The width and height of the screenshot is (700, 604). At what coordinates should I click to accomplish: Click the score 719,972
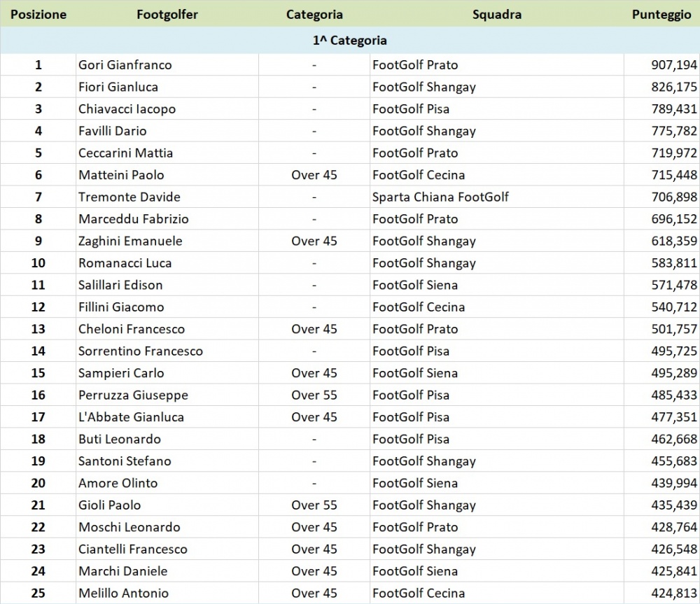click(x=674, y=153)
